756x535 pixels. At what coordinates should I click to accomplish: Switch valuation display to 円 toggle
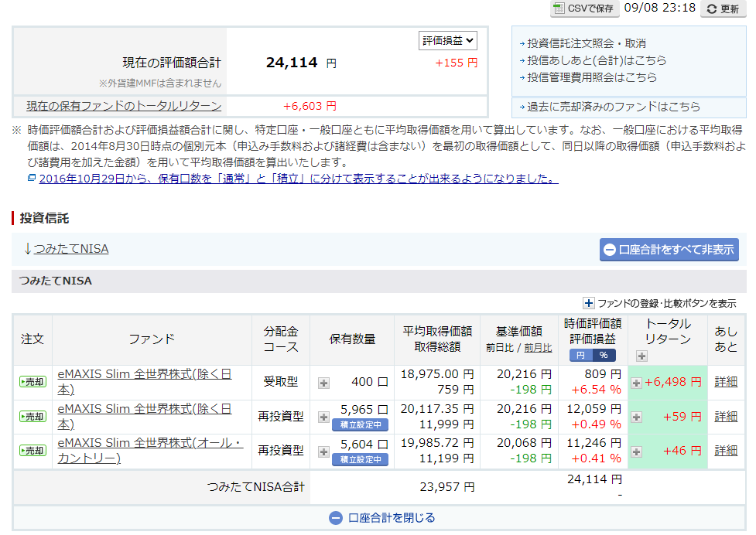[x=580, y=355]
